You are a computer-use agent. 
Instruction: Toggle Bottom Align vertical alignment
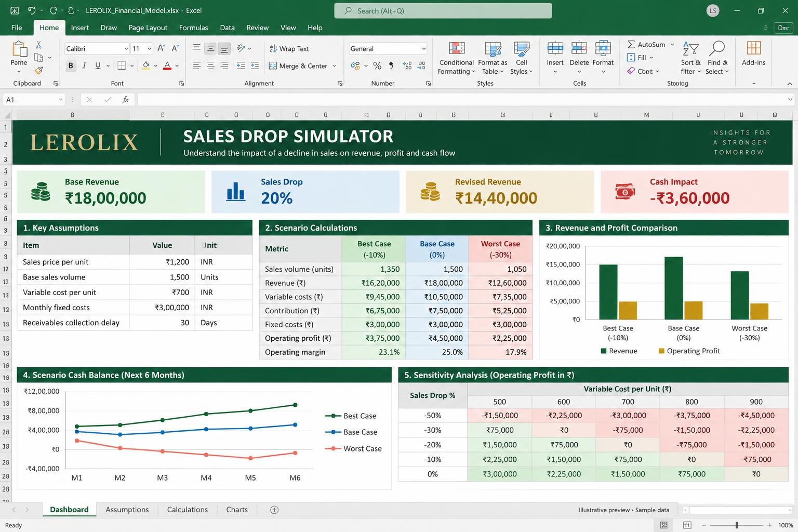point(224,48)
